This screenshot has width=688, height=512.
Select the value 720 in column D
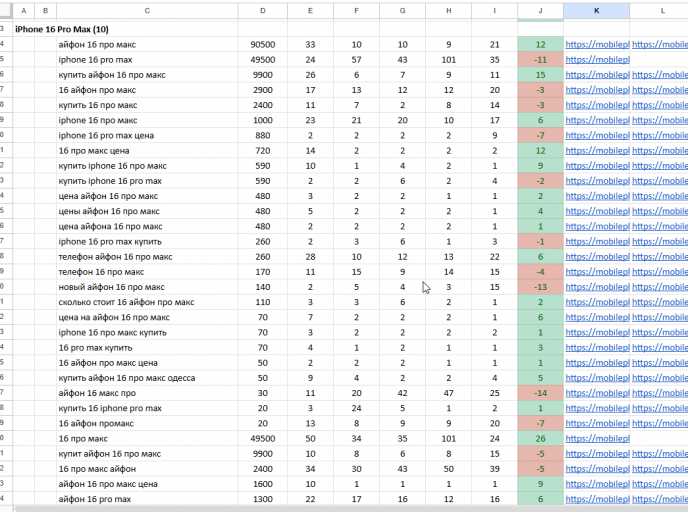262,150
